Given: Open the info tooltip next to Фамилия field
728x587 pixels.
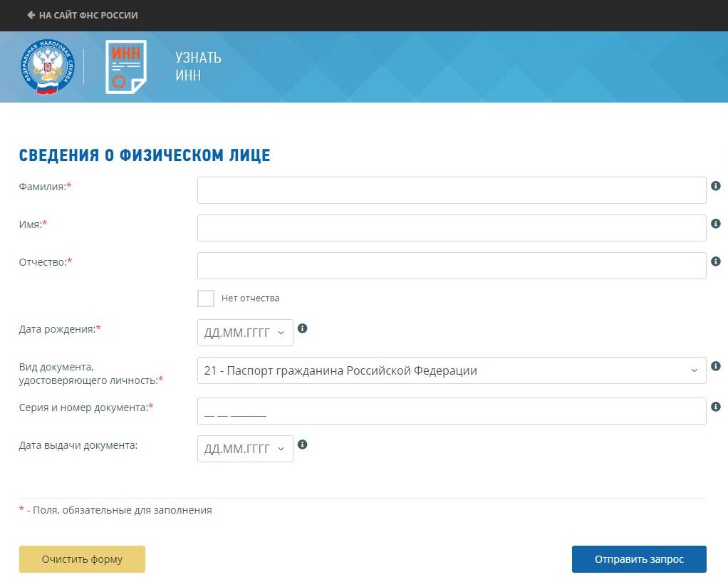Looking at the screenshot, I should (x=716, y=186).
